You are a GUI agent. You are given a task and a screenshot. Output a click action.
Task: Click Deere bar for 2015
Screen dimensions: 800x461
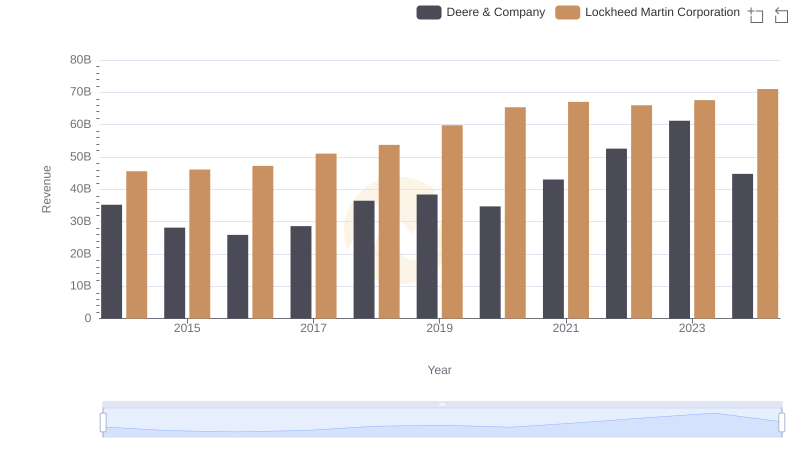point(174,273)
